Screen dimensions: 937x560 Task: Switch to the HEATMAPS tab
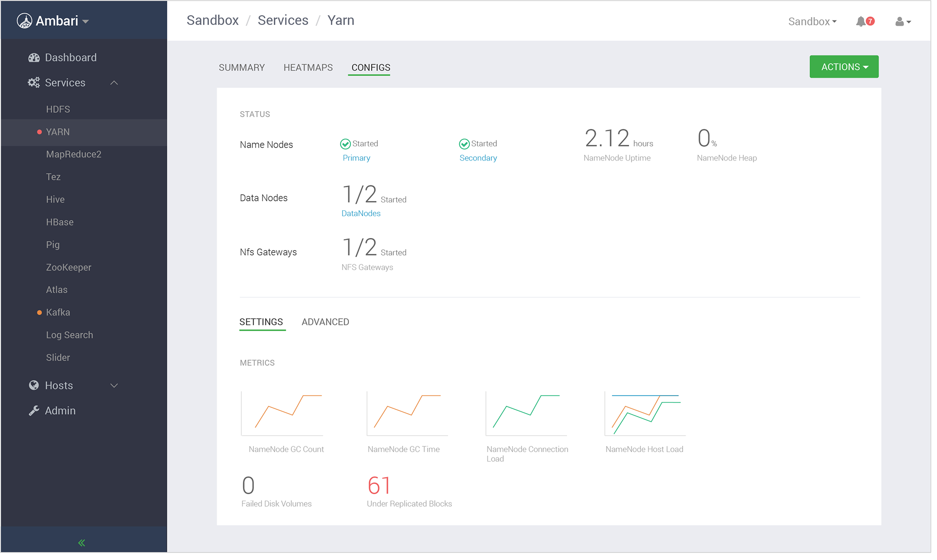click(308, 68)
